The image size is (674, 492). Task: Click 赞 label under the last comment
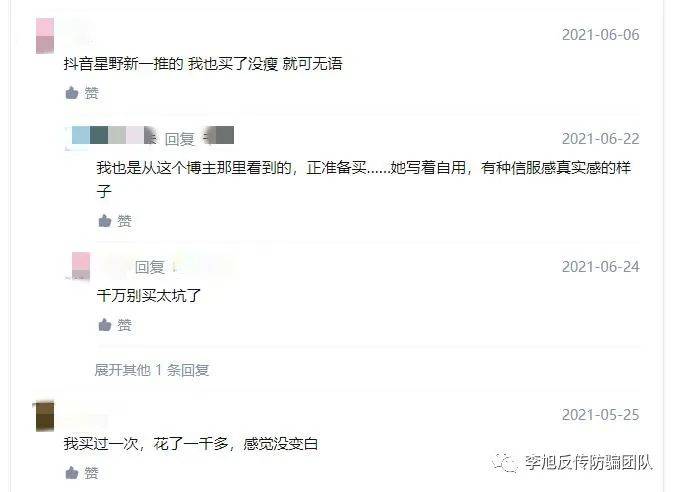[92, 473]
